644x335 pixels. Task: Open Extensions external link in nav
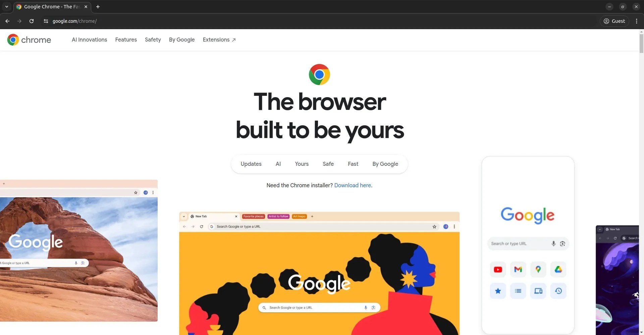click(219, 40)
